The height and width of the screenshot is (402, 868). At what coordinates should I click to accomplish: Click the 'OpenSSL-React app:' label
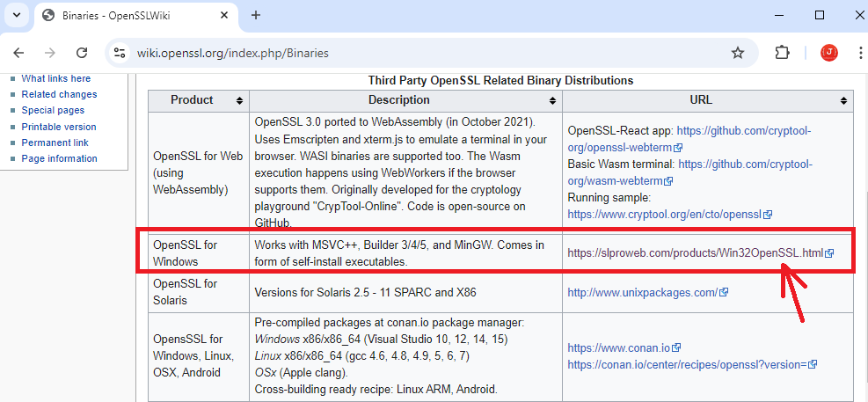pos(621,131)
